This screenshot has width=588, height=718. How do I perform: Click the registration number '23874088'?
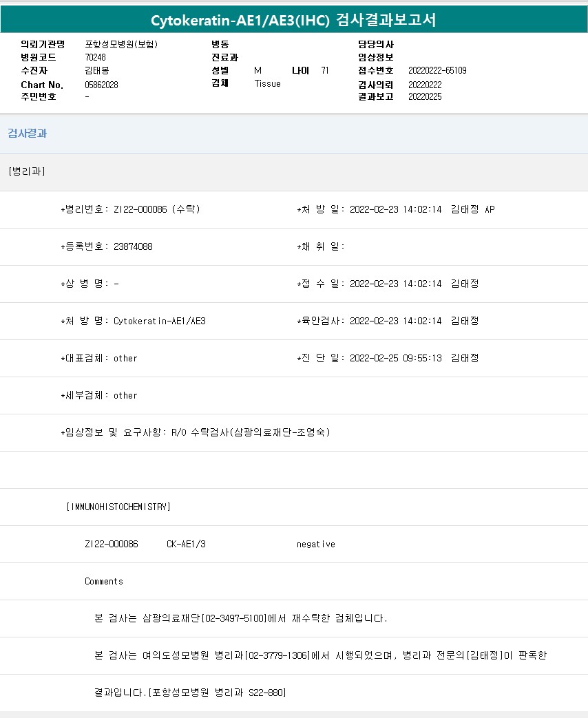pyautogui.click(x=133, y=246)
